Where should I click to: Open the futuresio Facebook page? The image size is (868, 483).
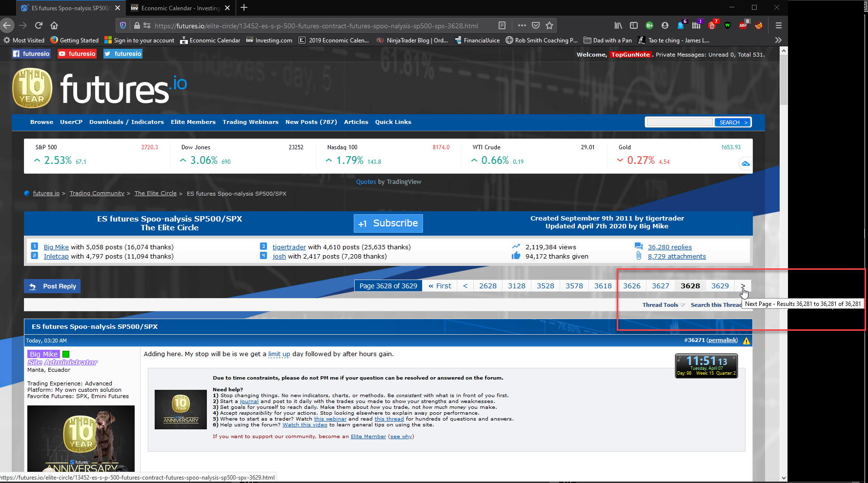coord(31,54)
